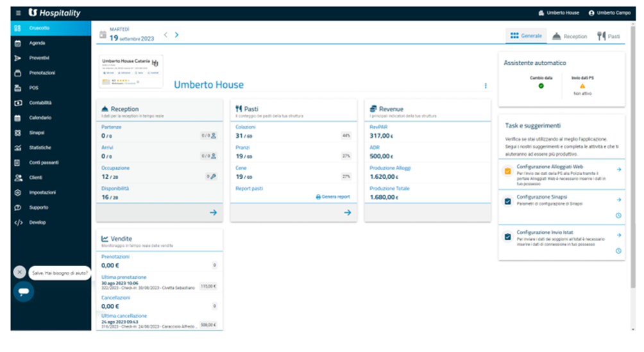Image resolution: width=644 pixels, height=352 pixels.
Task: Go to previous day arrow
Action: click(x=165, y=35)
